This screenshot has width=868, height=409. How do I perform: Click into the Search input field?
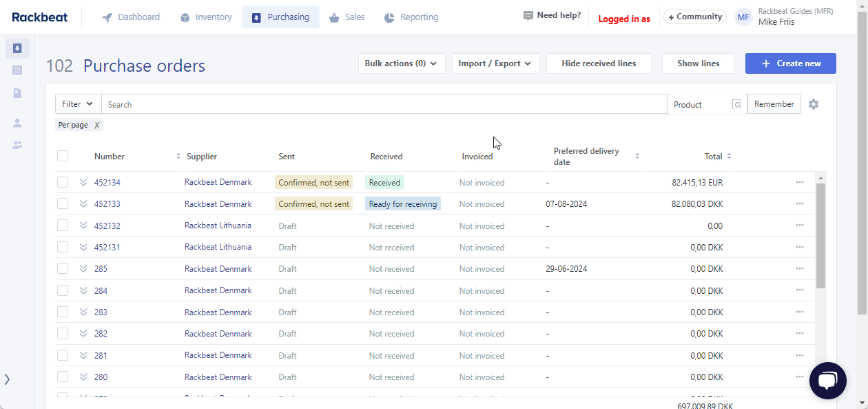point(383,104)
